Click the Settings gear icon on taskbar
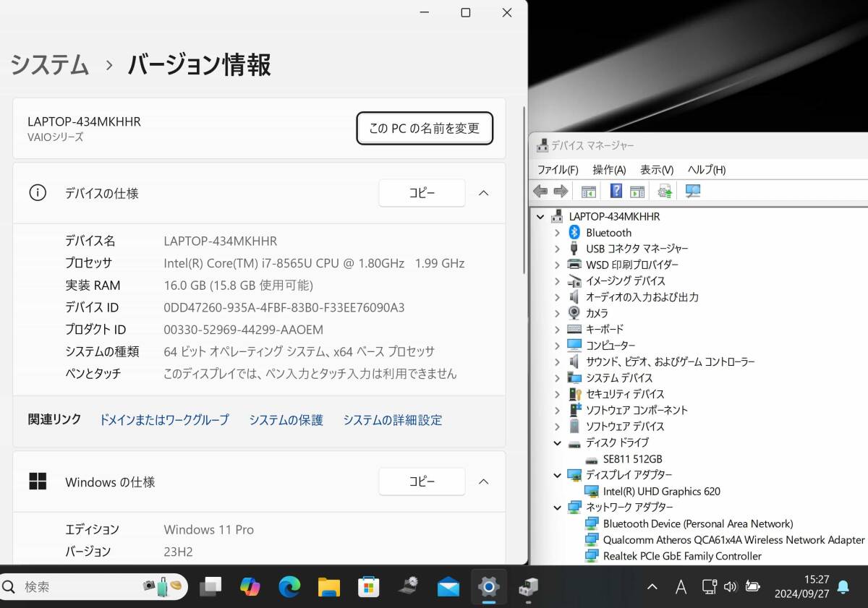 coord(489,587)
